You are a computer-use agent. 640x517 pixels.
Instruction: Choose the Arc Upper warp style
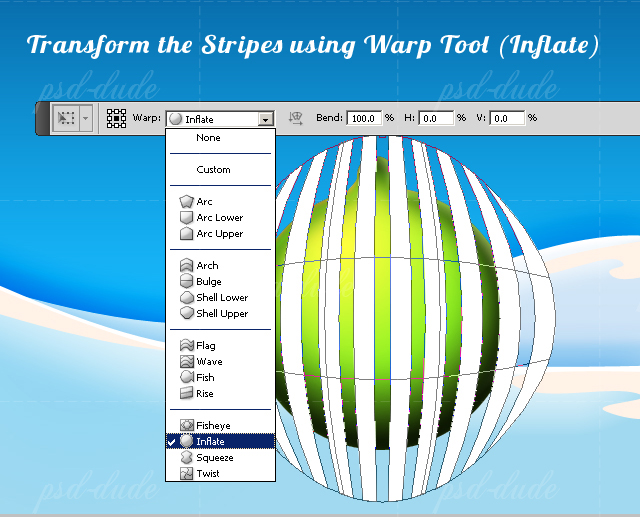click(x=220, y=234)
